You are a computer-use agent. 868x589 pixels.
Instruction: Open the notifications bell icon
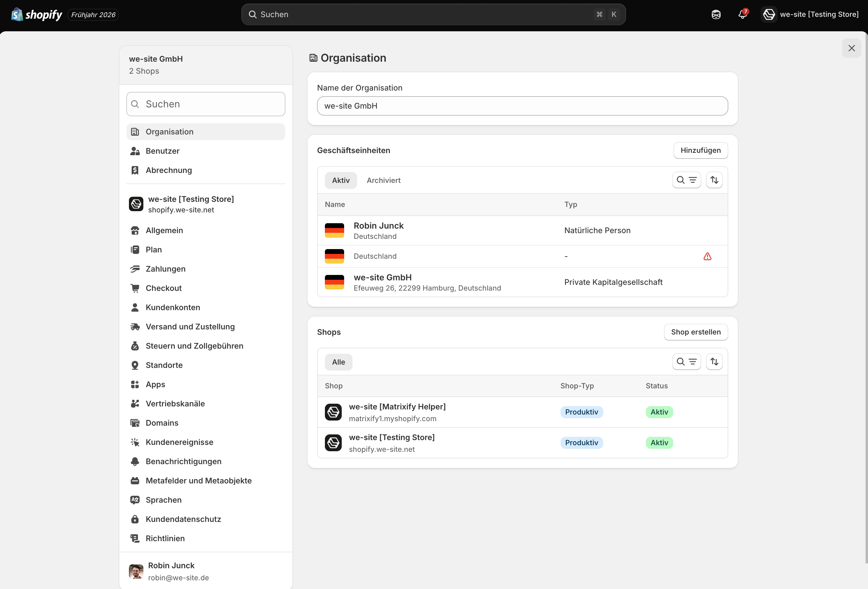(742, 14)
